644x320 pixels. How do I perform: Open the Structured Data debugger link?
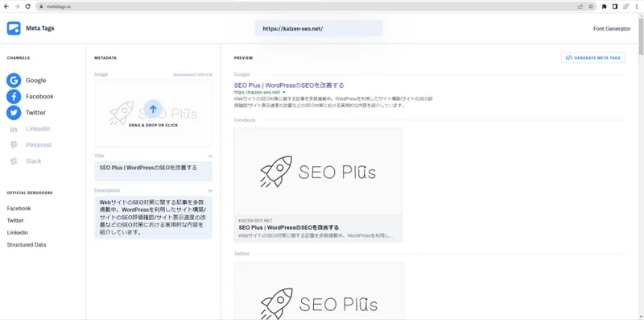click(27, 245)
